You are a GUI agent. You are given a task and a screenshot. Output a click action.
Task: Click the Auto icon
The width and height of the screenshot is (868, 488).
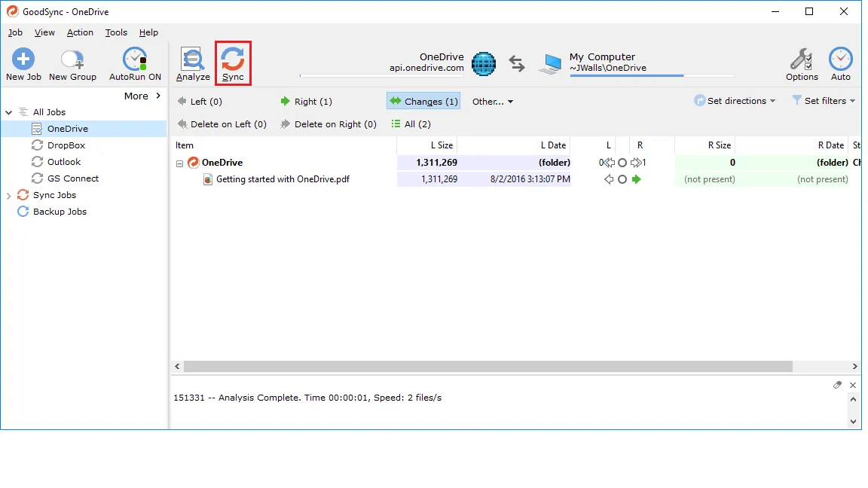[x=841, y=63]
